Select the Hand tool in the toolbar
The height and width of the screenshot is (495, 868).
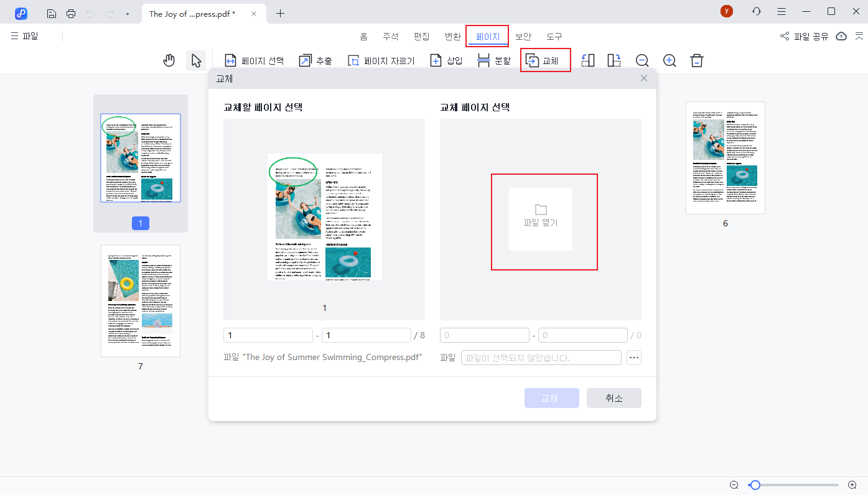[x=169, y=60]
